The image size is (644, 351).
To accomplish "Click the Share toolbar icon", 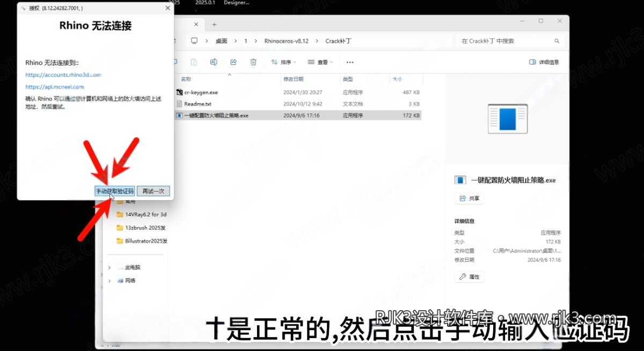I will [x=233, y=62].
